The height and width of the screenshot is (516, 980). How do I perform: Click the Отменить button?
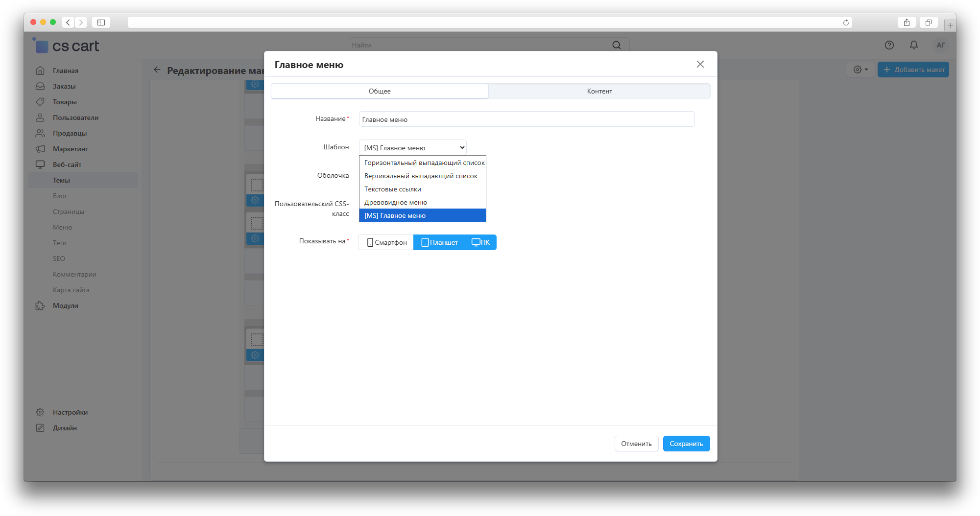[636, 444]
